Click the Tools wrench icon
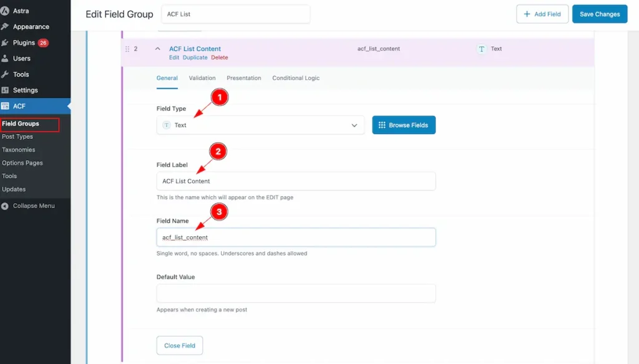This screenshot has height=364, width=639. point(5,75)
